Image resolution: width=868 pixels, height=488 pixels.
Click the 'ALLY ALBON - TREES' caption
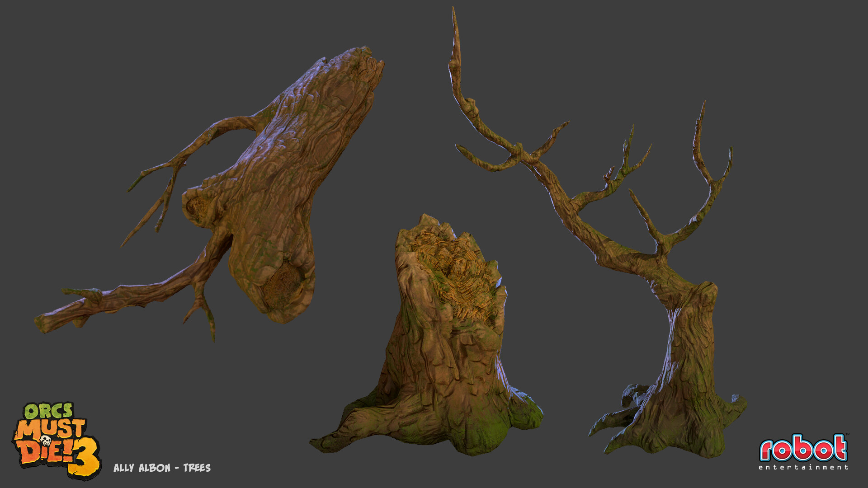tap(162, 468)
